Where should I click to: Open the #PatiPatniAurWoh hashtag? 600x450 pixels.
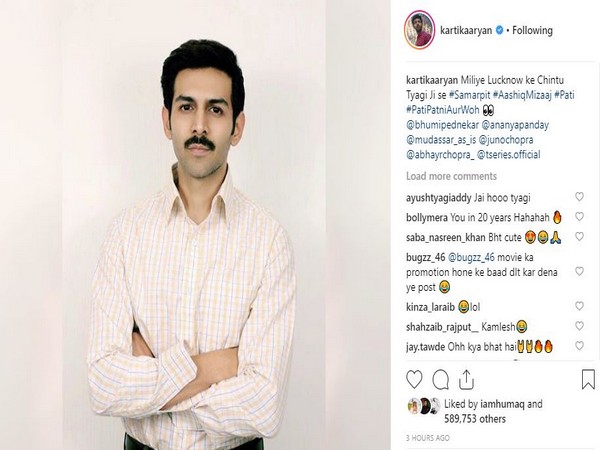pos(443,110)
